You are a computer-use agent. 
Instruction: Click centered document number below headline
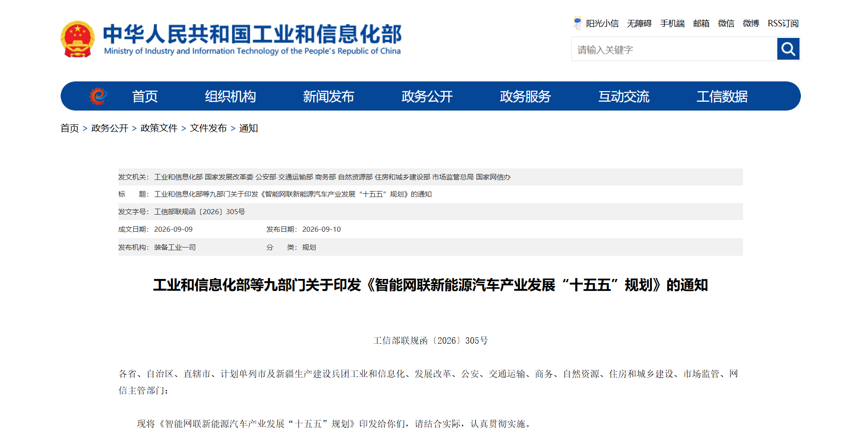430,341
